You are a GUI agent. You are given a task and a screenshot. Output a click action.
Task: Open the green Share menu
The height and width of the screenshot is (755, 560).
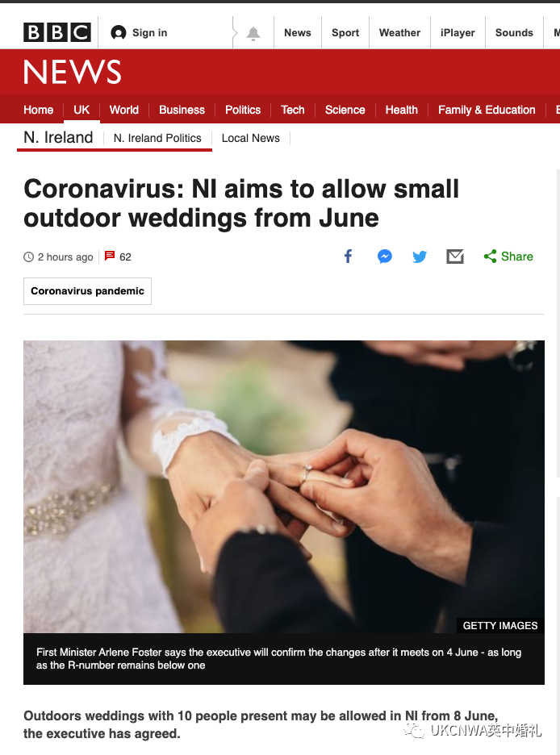508,257
